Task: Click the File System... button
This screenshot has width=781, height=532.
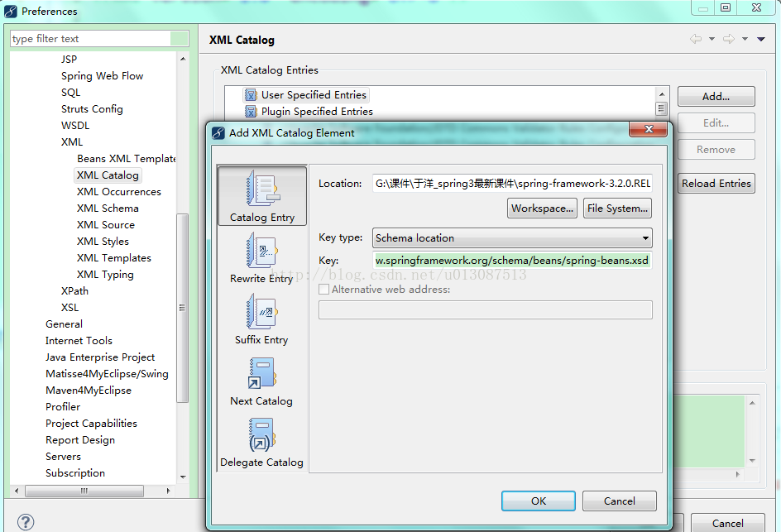Action: [617, 208]
